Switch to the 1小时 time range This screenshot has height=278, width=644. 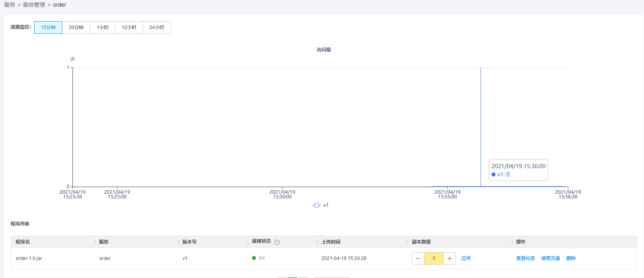[103, 27]
